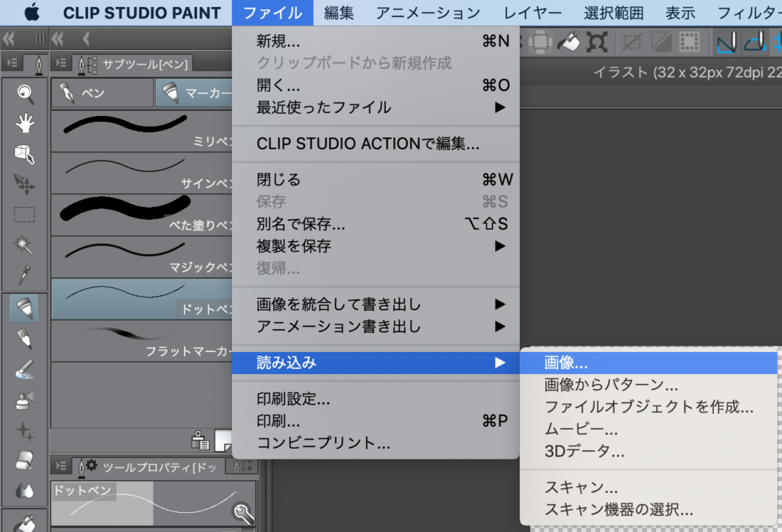The height and width of the screenshot is (532, 782).
Task: Select the rectangular Selection marquee tool
Action: [x=25, y=214]
